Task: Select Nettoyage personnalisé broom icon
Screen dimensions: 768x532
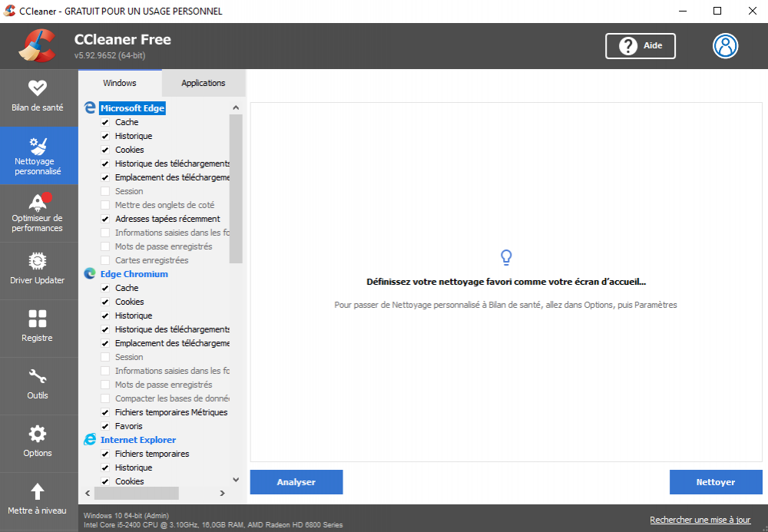Action: point(38,145)
